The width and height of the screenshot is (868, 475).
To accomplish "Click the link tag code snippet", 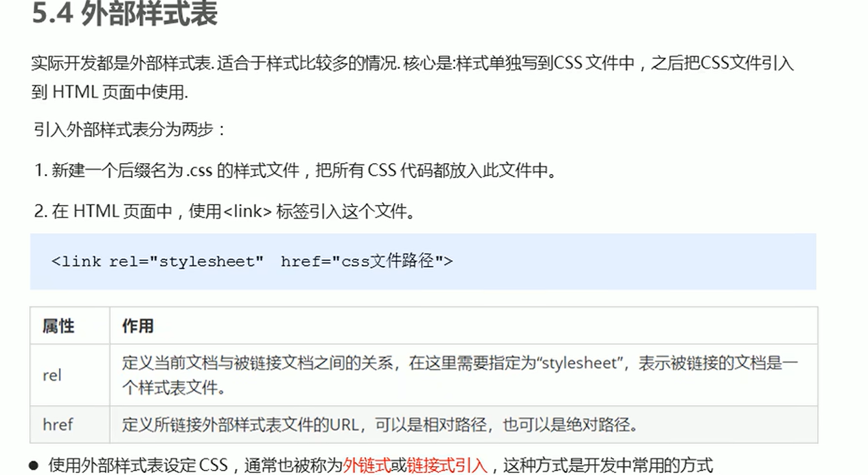I will click(252, 261).
